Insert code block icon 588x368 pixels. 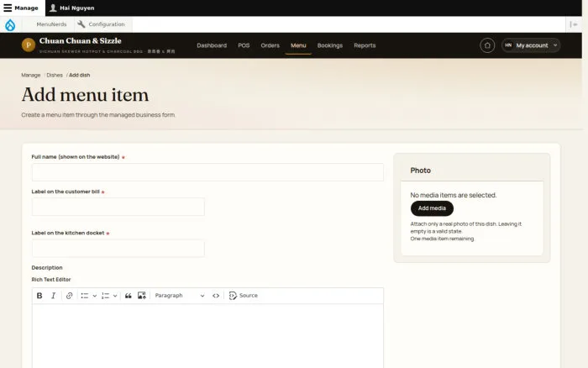[x=216, y=296]
